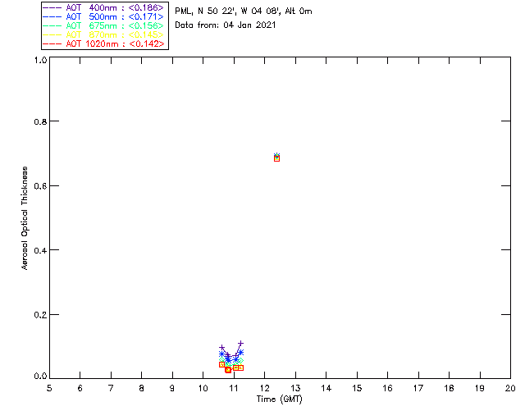Viewport: 525px width, 420px height.
Task: Click the y-axis tick label 0.4
Action: point(40,250)
